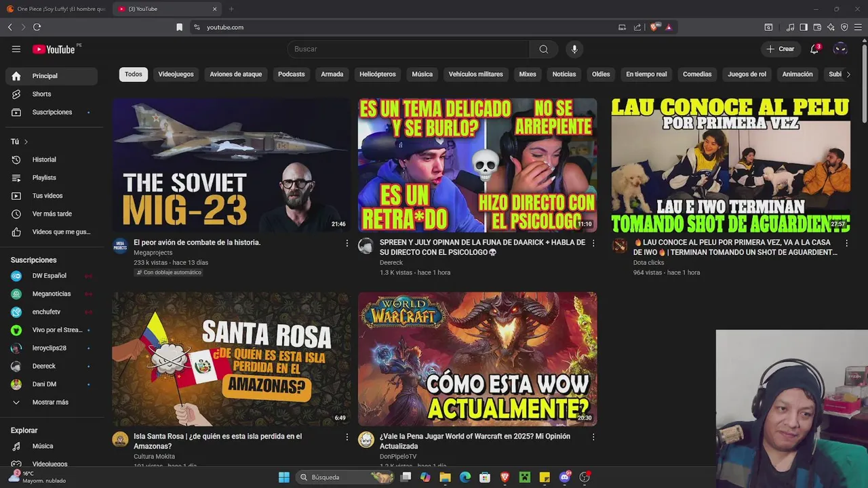The width and height of the screenshot is (868, 488).
Task: Select the Podcasts filter chip
Action: 291,74
